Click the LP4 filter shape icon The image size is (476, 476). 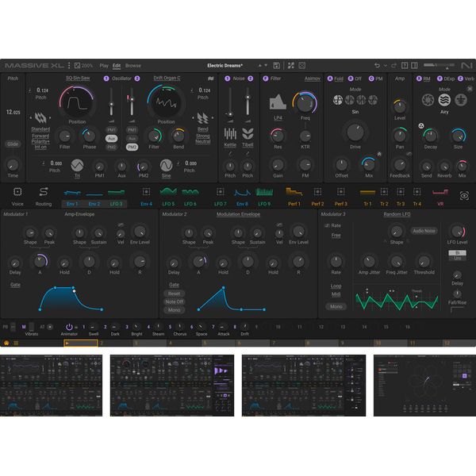tap(278, 102)
